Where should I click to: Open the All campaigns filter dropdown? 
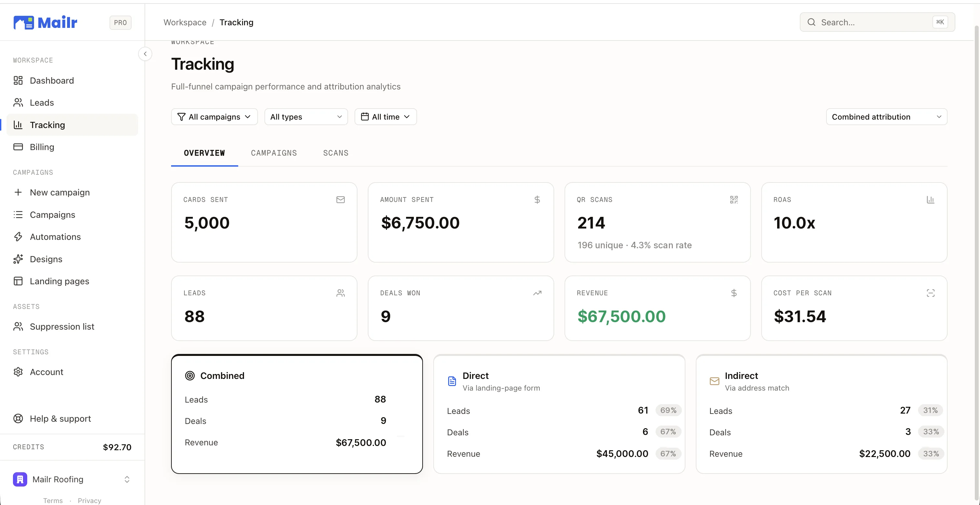[215, 117]
